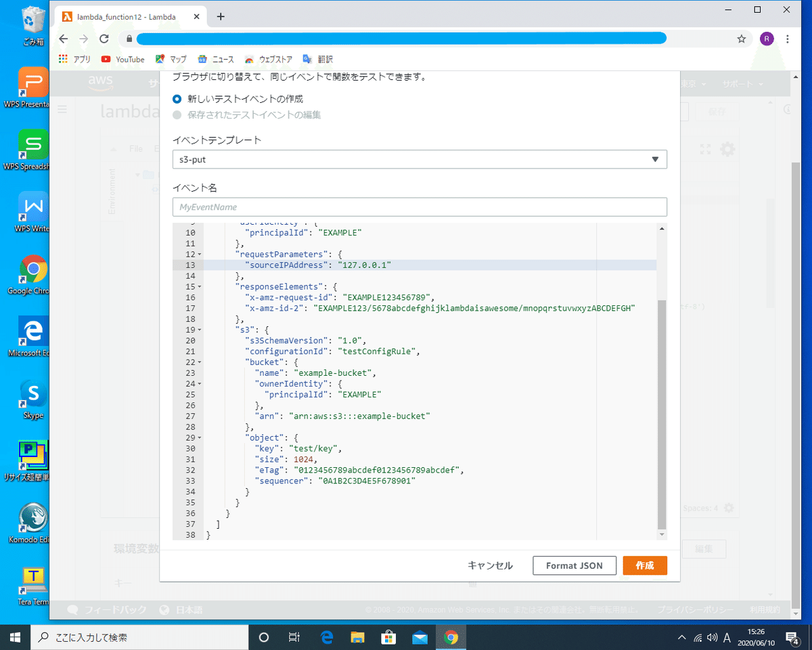Open Task View on the taskbar
Viewport: 812px width, 650px height.
coord(294,637)
